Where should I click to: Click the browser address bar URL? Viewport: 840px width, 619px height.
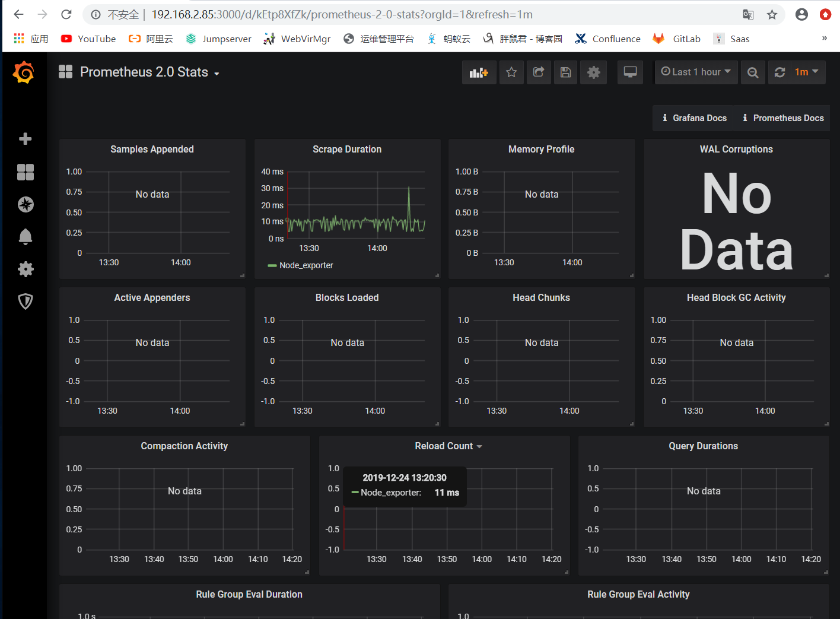click(x=342, y=14)
